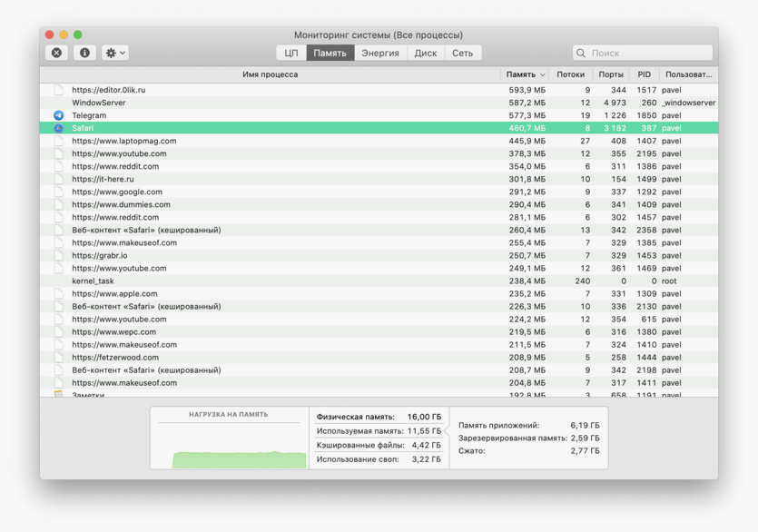Sort processes by the PID column header
The height and width of the screenshot is (532, 758).
click(x=644, y=74)
